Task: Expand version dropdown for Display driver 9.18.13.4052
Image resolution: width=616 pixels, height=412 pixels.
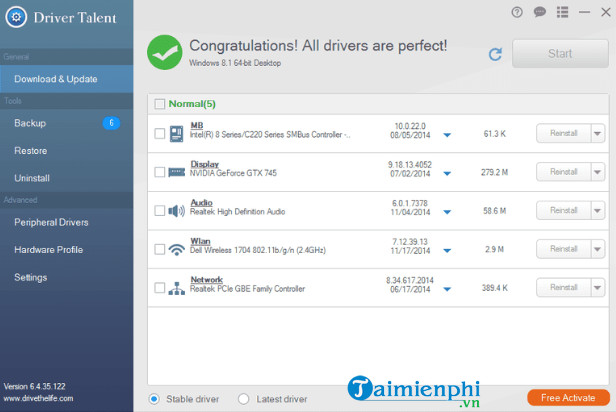Action: (447, 174)
